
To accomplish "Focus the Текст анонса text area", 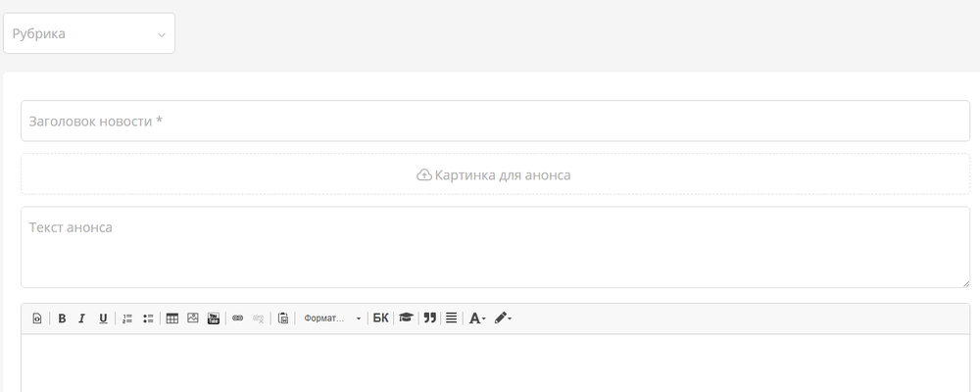I will pos(495,247).
